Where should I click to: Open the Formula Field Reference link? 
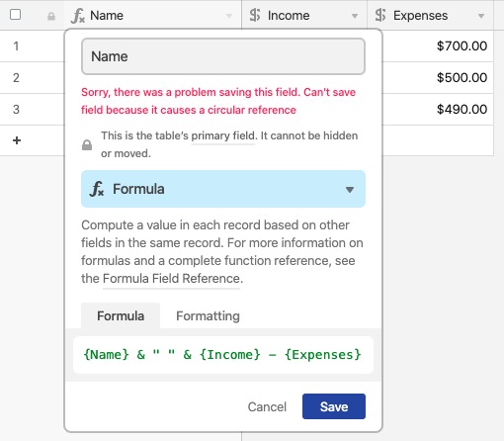(x=173, y=279)
